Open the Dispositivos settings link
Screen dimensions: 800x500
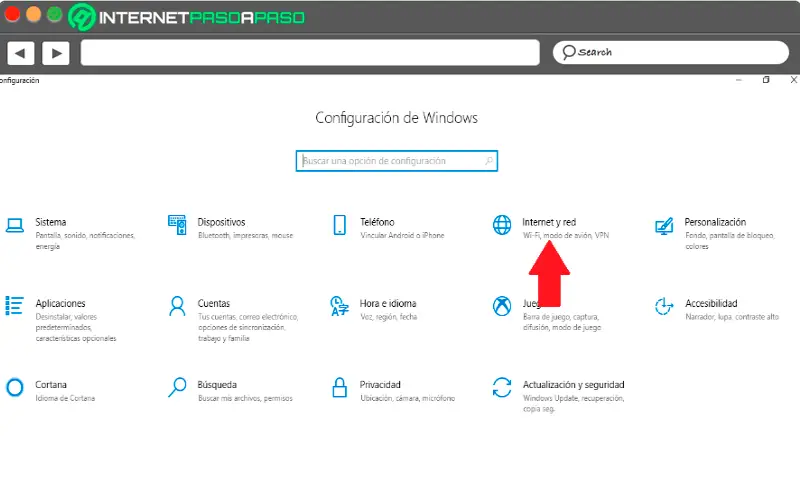[221, 222]
